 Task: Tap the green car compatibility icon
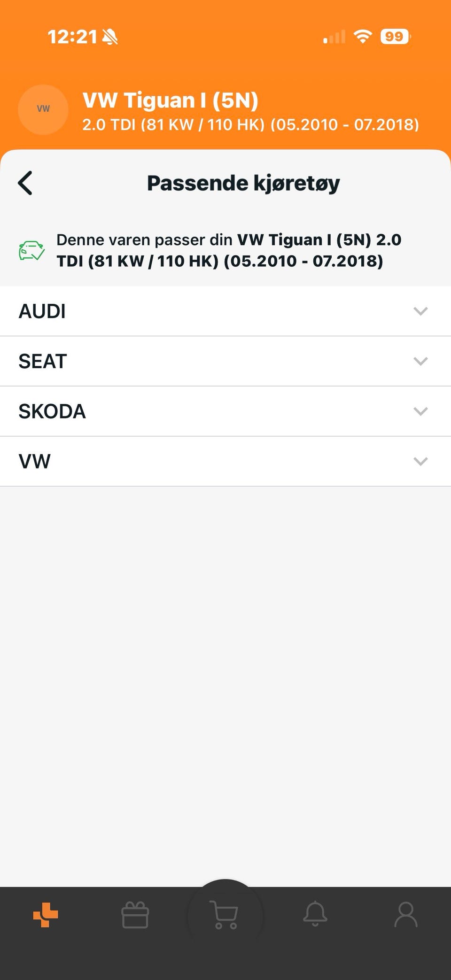(x=31, y=250)
